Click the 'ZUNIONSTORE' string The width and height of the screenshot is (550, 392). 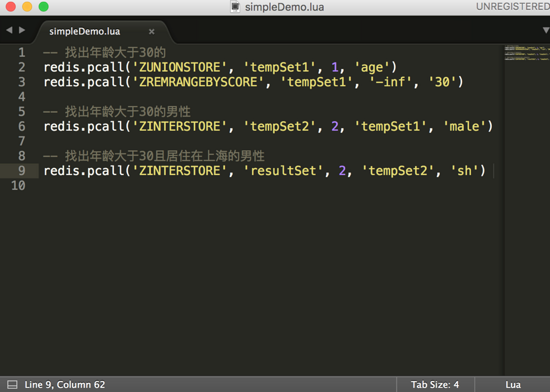coord(179,67)
